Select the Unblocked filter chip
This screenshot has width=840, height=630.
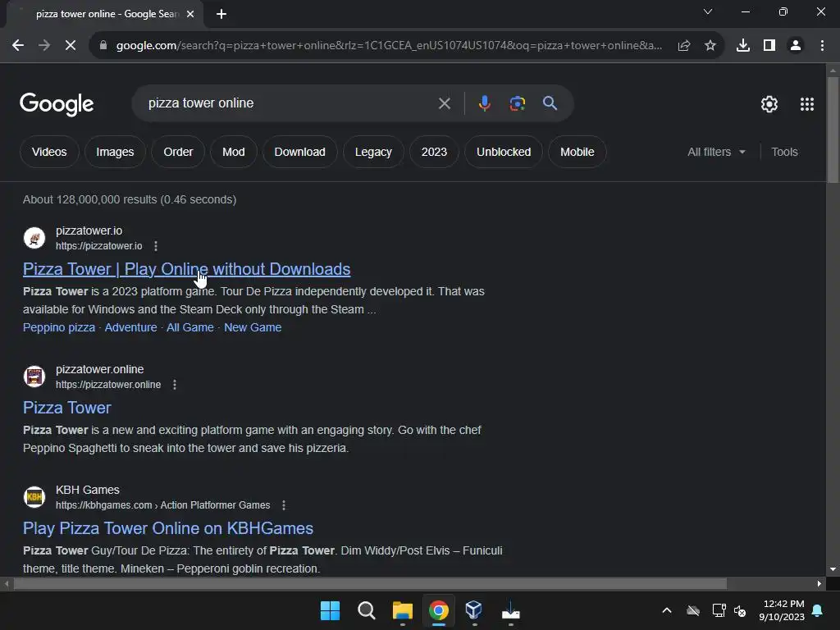tap(504, 152)
